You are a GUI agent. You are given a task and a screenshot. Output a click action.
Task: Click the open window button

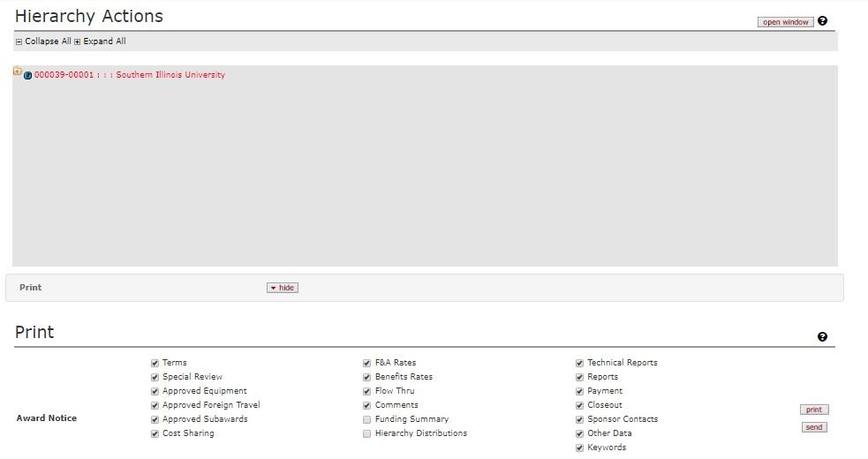point(785,22)
